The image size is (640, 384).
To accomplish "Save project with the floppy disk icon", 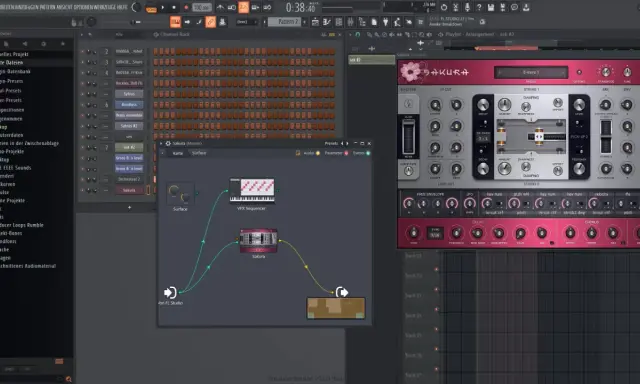I will (491, 7).
